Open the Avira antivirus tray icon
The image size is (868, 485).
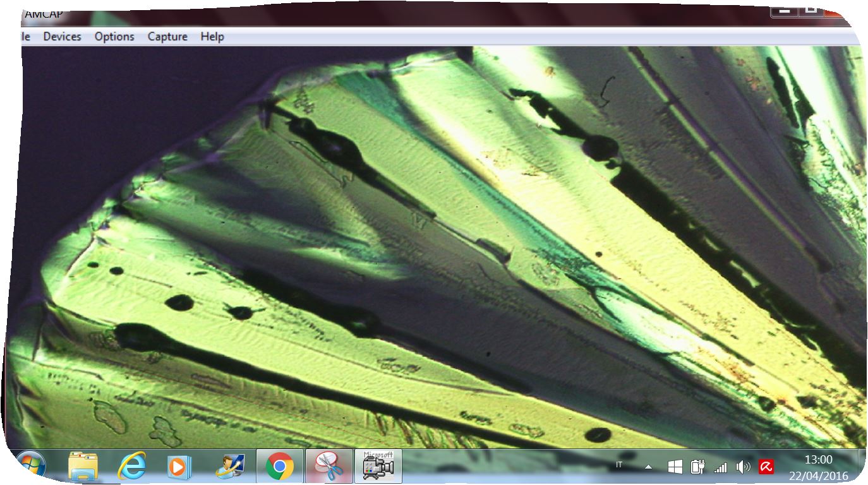766,467
